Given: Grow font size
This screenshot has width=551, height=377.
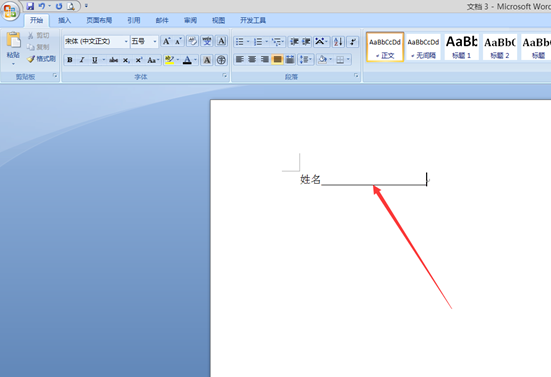Looking at the screenshot, I should click(166, 41).
